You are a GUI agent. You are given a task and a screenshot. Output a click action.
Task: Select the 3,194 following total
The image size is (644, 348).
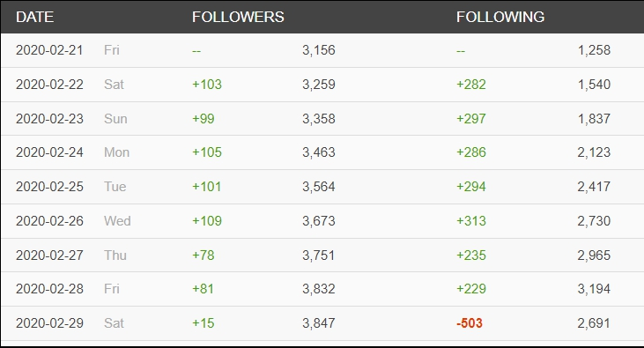tap(594, 289)
